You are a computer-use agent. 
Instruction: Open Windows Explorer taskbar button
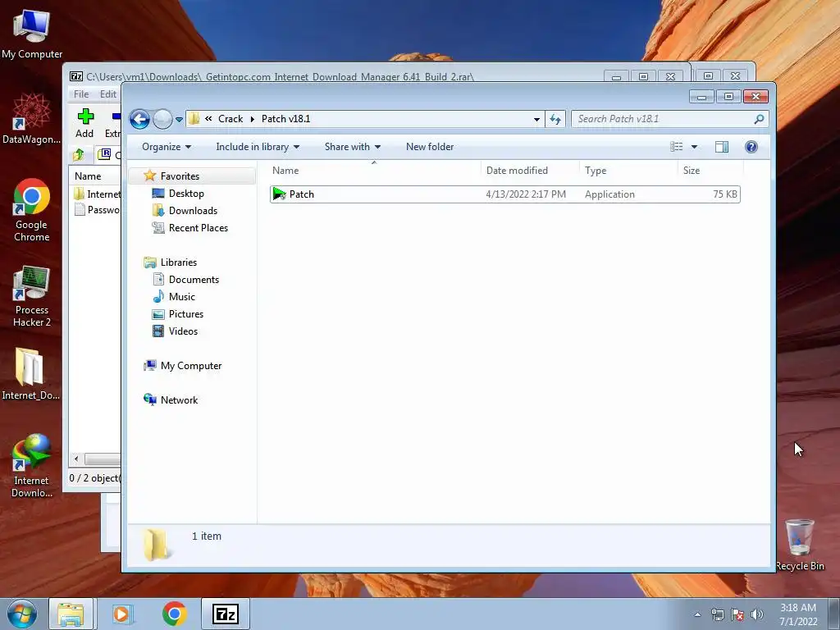71,614
